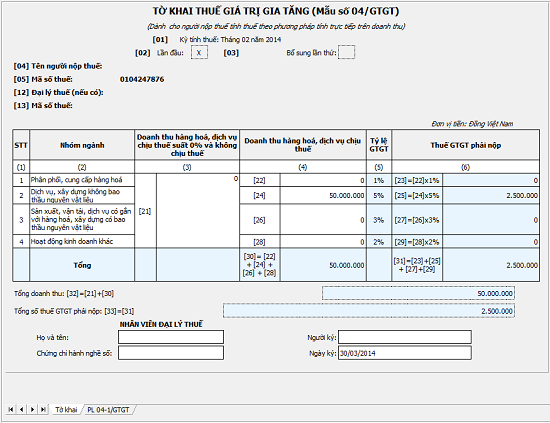Screen dimensions: 550x423
Task: Select the revenue cell for item [26]
Action: click(x=323, y=220)
